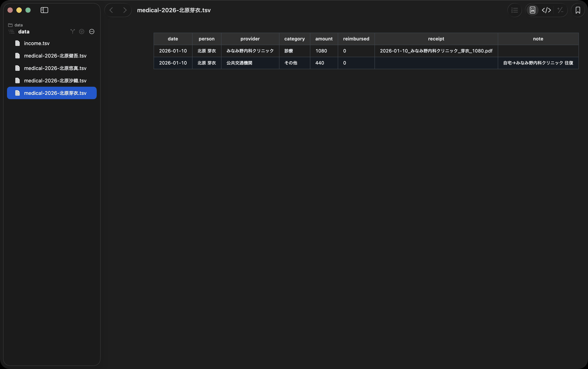588x369 pixels.
Task: Click the 'note' column header
Action: pyautogui.click(x=538, y=39)
